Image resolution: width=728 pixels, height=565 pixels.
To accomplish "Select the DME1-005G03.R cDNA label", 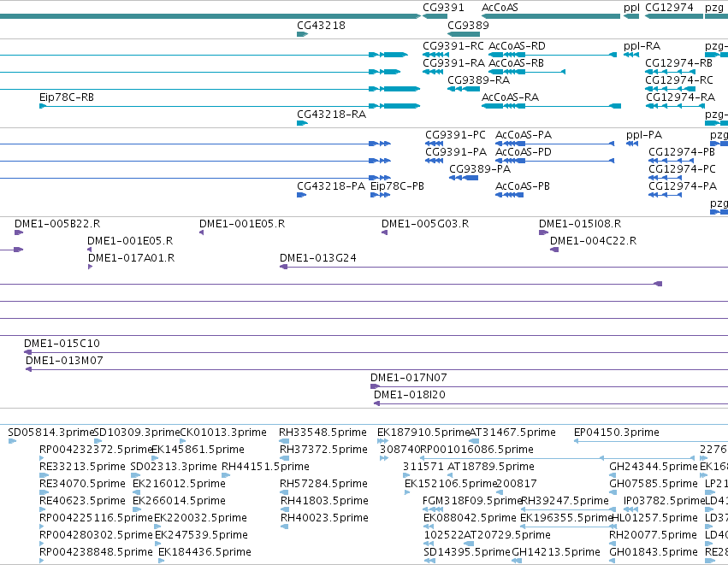I will (x=425, y=224).
